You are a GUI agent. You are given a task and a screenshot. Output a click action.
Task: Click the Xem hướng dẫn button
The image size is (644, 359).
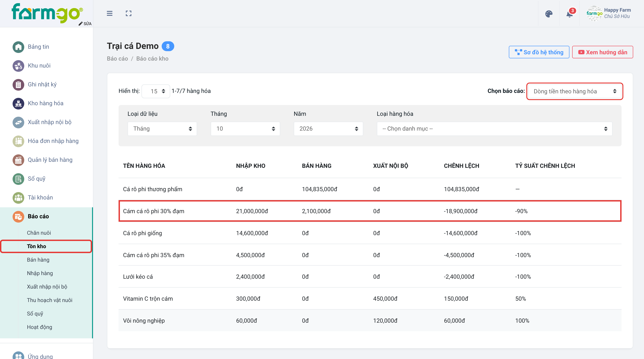[x=602, y=52]
